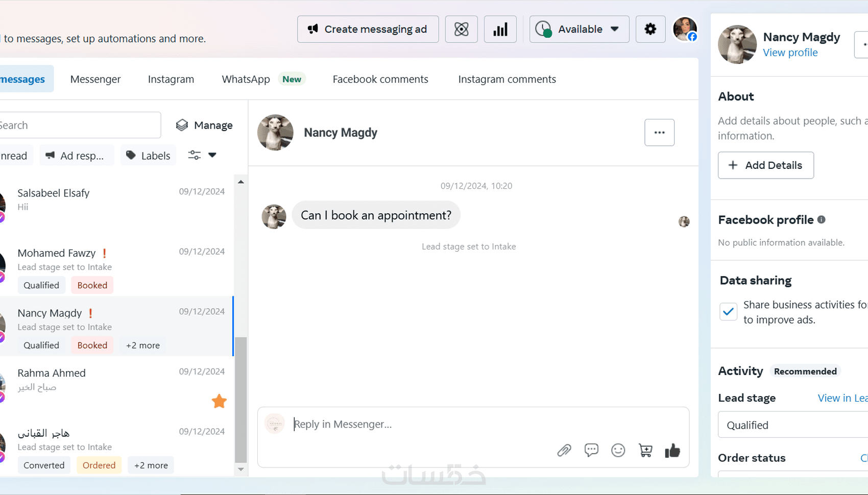This screenshot has height=495, width=868.
Task: Click the scroll up arrow in conversation list
Action: coord(241,182)
